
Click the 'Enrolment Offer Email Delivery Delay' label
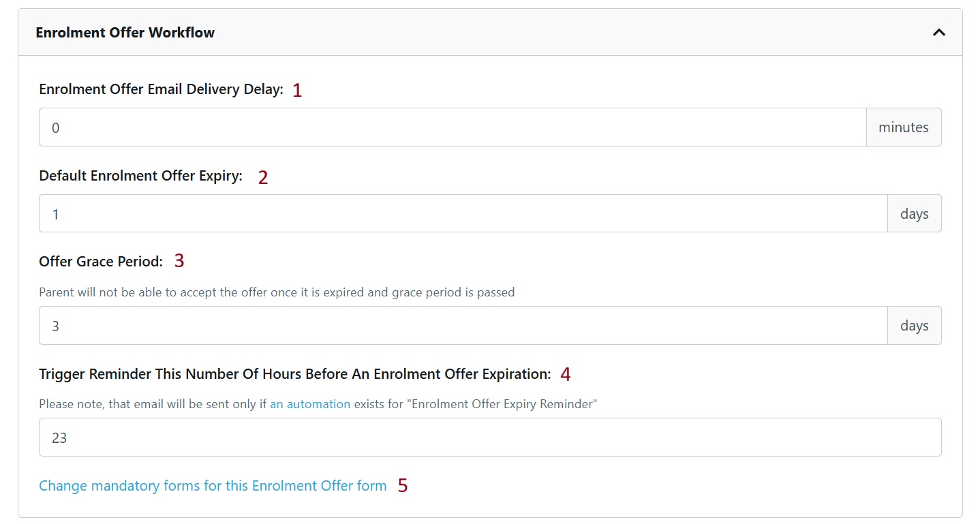pyautogui.click(x=161, y=89)
